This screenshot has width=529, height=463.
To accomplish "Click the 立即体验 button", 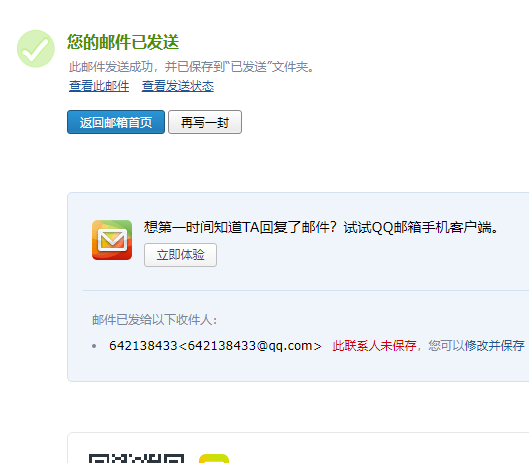I will click(x=180, y=255).
